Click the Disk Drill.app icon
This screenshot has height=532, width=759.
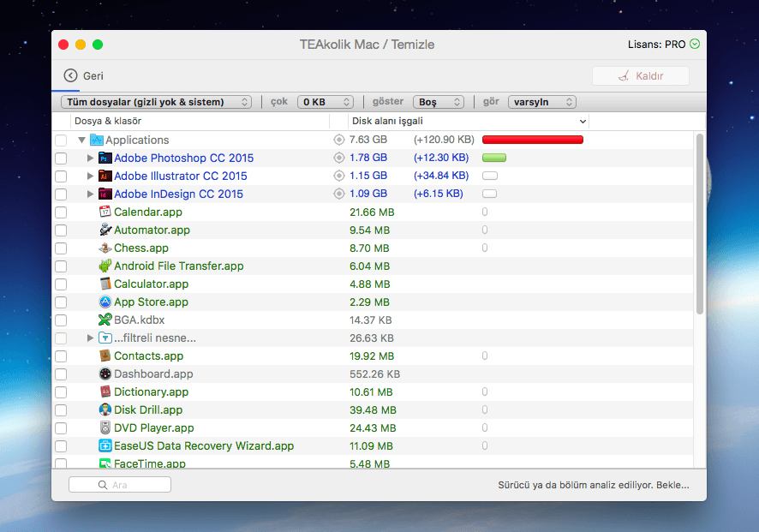tap(105, 409)
